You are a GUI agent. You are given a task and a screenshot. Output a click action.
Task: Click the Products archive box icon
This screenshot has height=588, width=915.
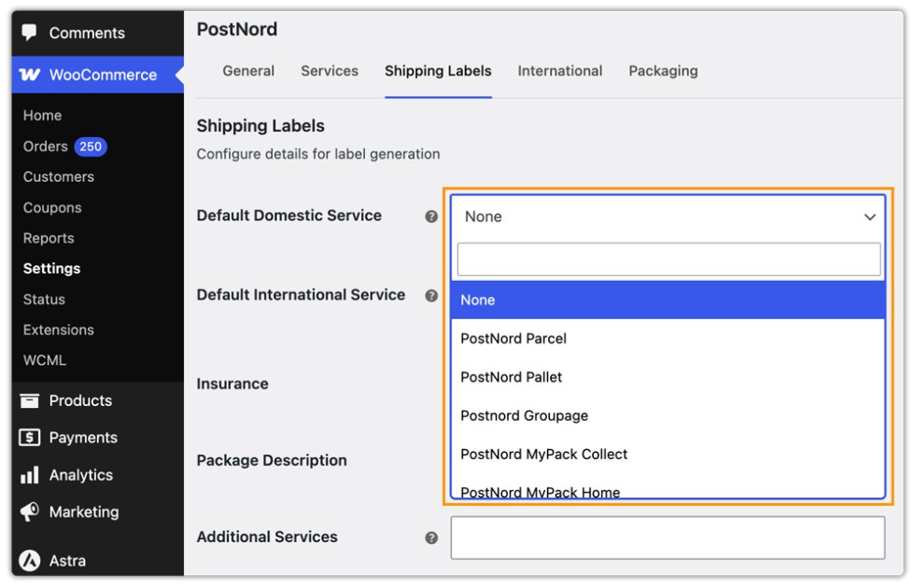pos(29,400)
